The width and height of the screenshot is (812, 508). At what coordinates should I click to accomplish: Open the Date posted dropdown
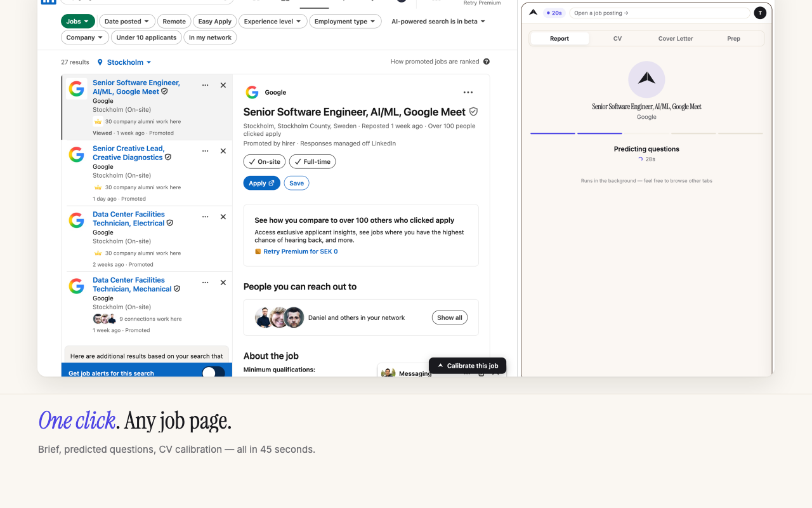coord(127,22)
